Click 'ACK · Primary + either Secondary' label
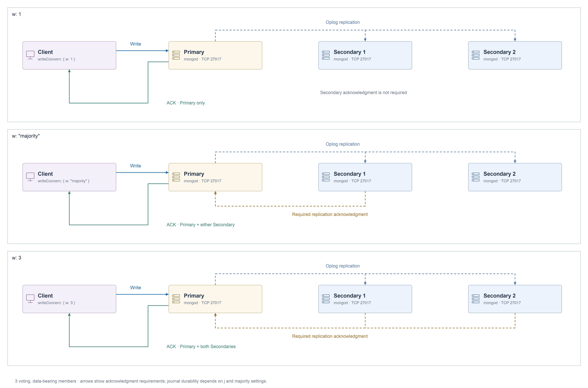Viewport: 588px width, 388px height. (x=200, y=225)
